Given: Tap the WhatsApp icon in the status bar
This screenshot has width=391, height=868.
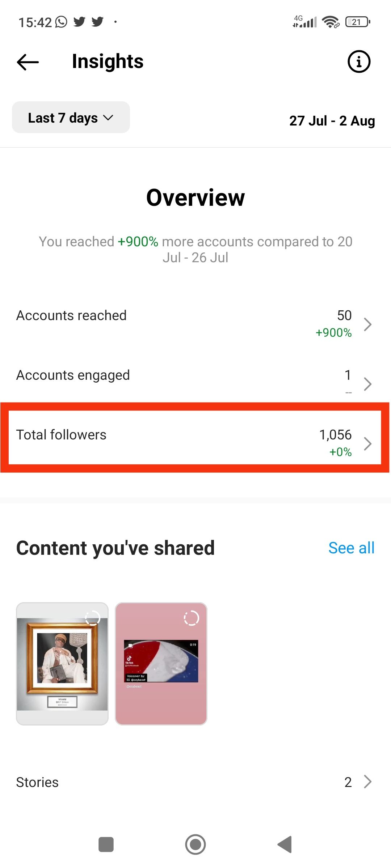Looking at the screenshot, I should click(x=60, y=22).
